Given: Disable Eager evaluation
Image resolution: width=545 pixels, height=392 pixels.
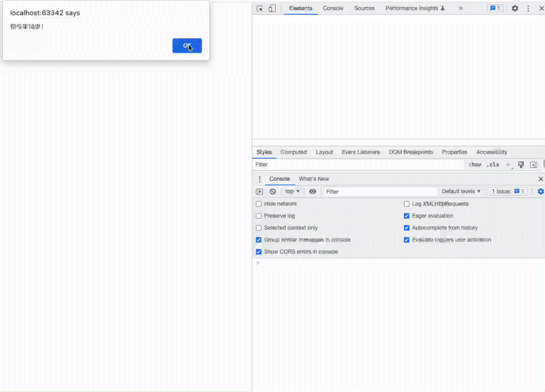Looking at the screenshot, I should coord(407,216).
